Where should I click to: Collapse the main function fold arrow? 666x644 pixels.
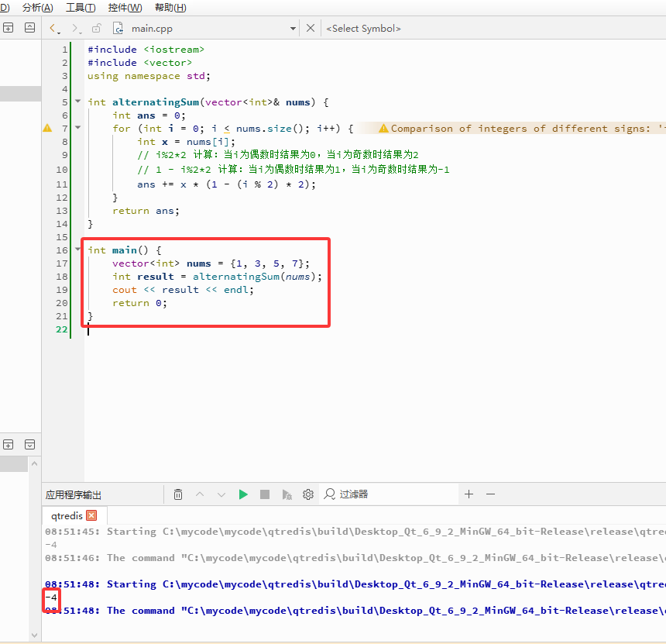[x=77, y=249]
